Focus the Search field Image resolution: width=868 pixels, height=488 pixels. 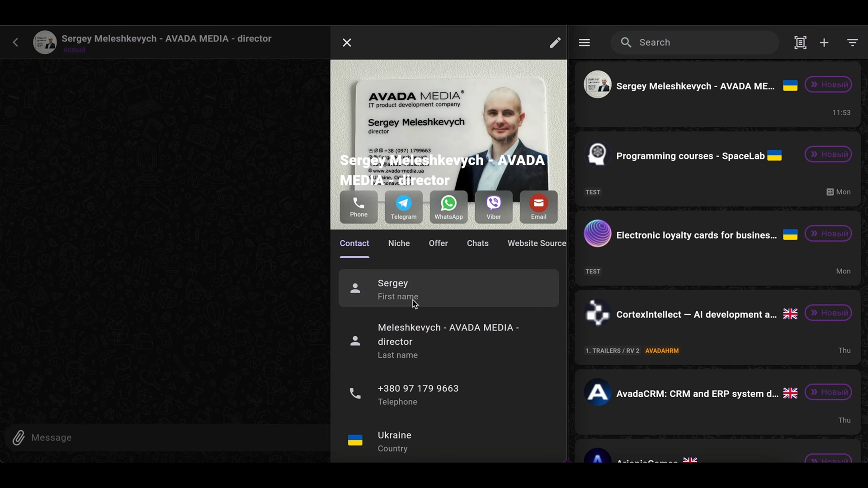click(694, 42)
